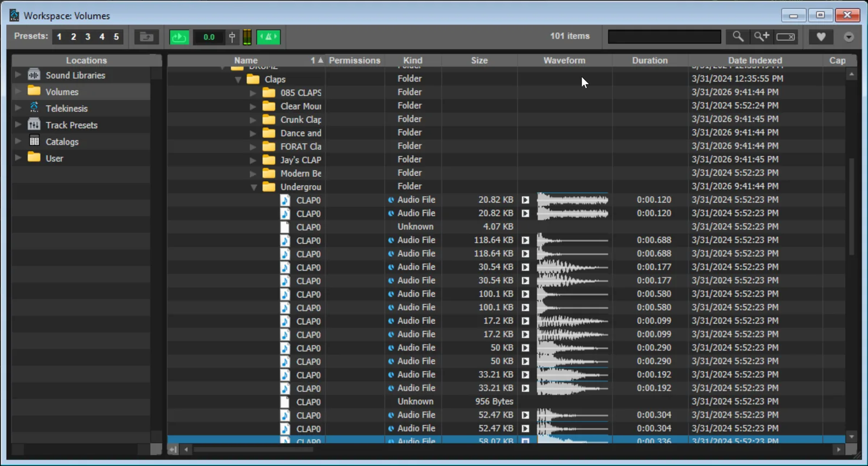The height and width of the screenshot is (466, 868).
Task: Select the Claps folder icon
Action: click(253, 79)
